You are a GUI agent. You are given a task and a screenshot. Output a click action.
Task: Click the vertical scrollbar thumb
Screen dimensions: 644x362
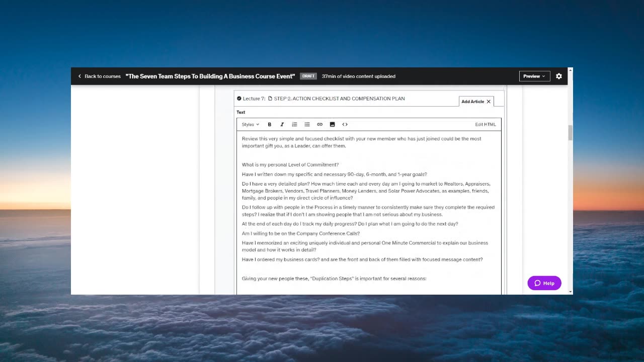tap(570, 133)
